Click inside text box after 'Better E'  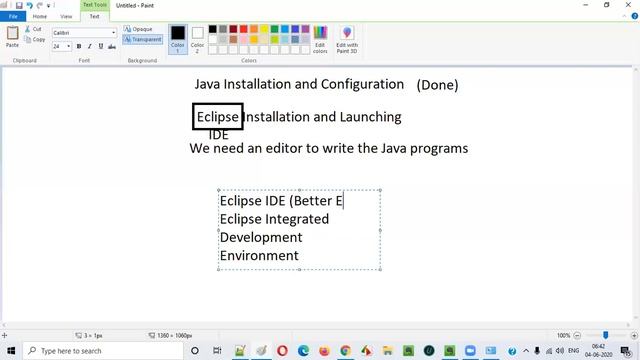pos(344,201)
